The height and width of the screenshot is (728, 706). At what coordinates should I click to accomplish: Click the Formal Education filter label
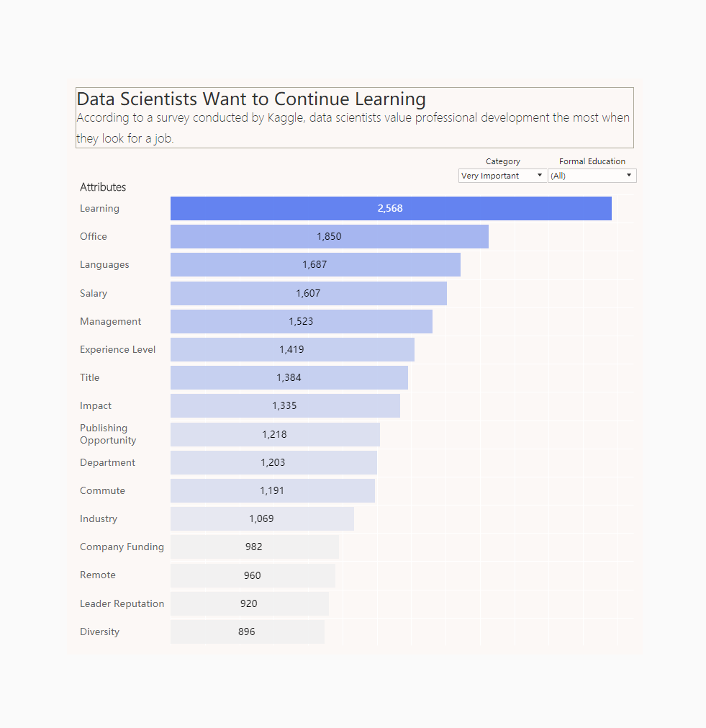click(592, 161)
